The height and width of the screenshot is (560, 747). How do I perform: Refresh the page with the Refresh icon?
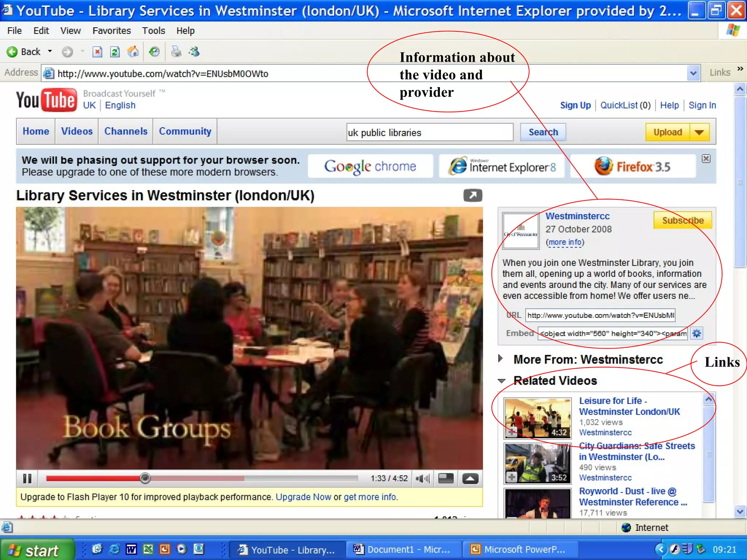[x=115, y=52]
